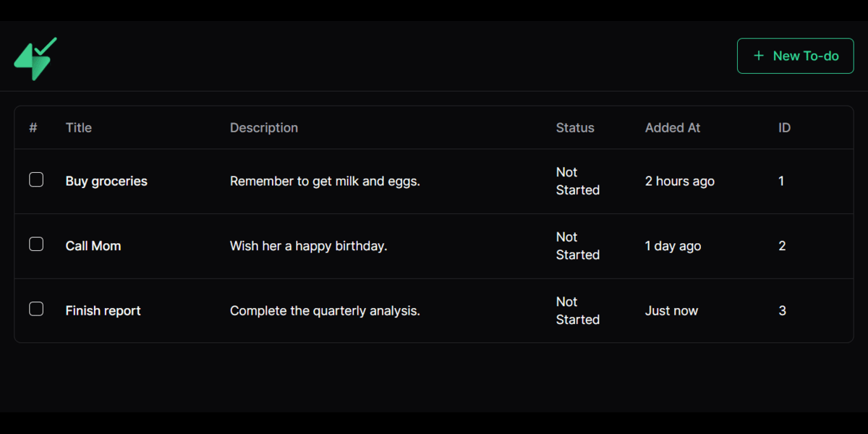Click the plus icon in New To-do
The width and height of the screenshot is (868, 434).
pyautogui.click(x=758, y=56)
